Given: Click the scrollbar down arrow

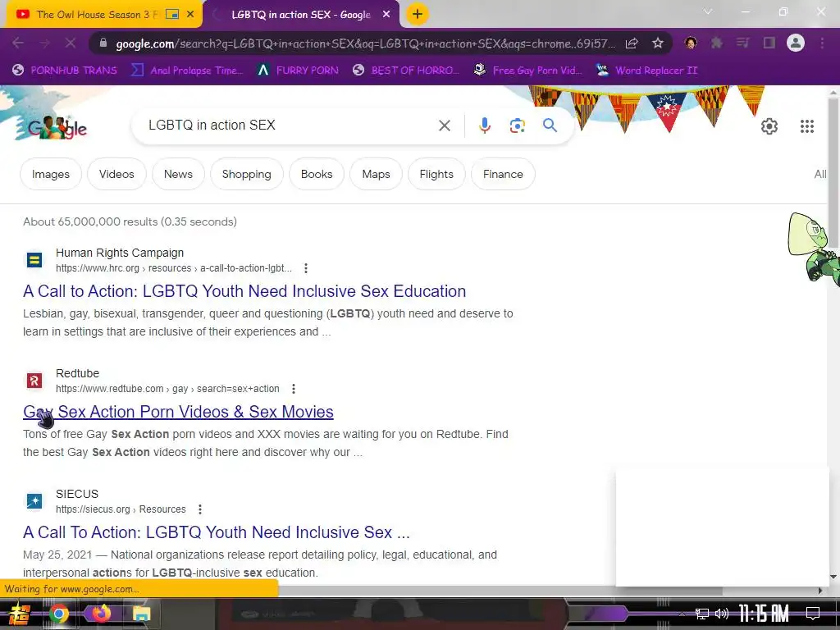Looking at the screenshot, I should tap(833, 577).
